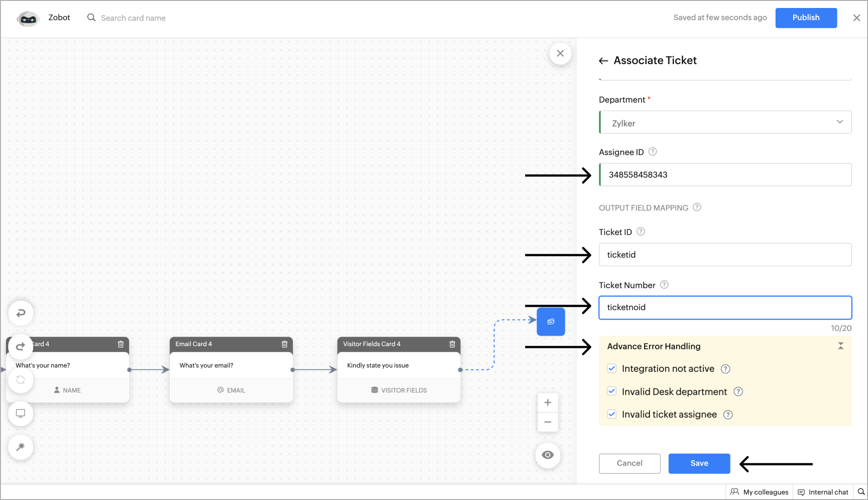The image size is (868, 500).
Task: Click the blue Associate Ticket card on the canvas
Action: pos(550,321)
